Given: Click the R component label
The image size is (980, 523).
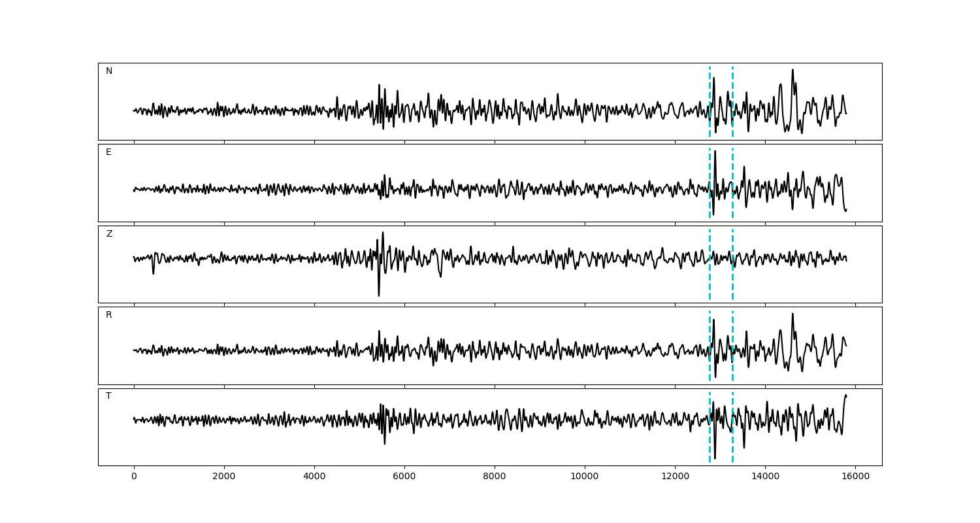Looking at the screenshot, I should (109, 315).
